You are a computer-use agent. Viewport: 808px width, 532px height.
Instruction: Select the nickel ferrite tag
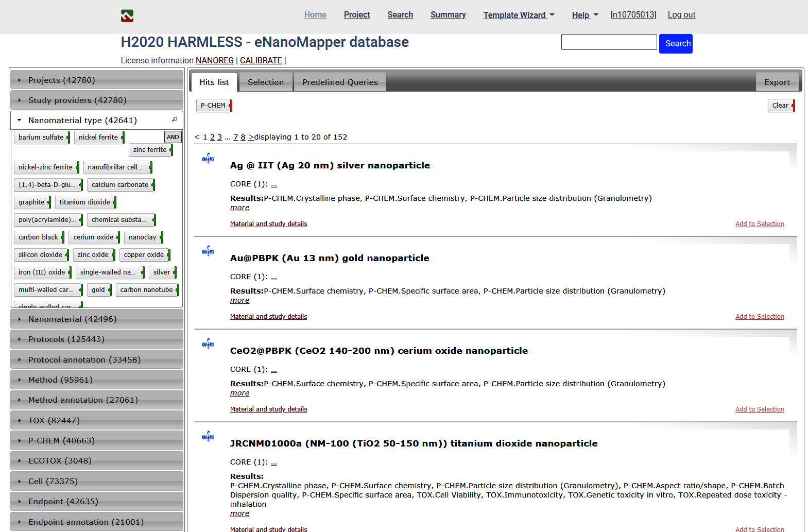[x=99, y=138]
